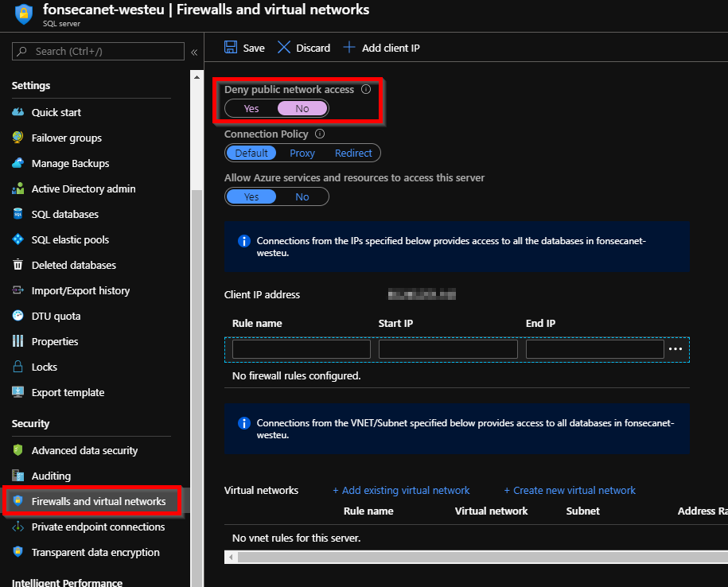Click the SQL elastic pools label
The height and width of the screenshot is (587, 728).
point(70,240)
